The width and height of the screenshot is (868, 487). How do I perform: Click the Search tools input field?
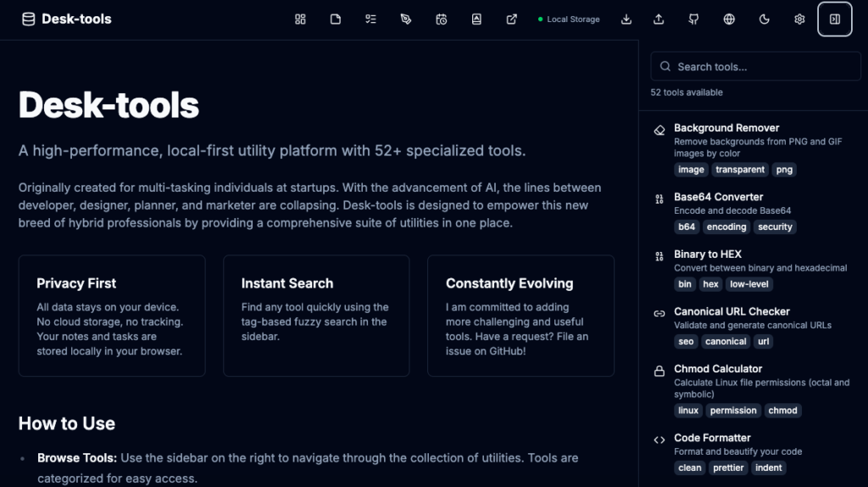click(x=755, y=66)
